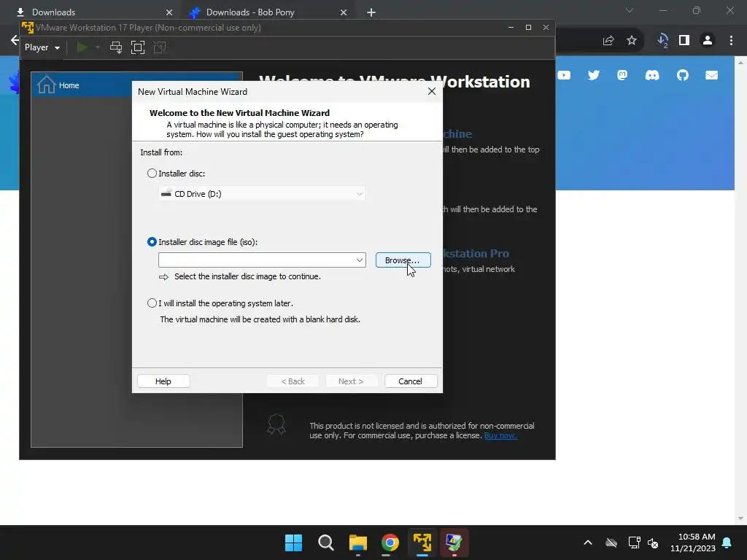This screenshot has width=747, height=560.
Task: Click Send Ctrl+Alt+Del toolbar icon
Action: tap(116, 47)
